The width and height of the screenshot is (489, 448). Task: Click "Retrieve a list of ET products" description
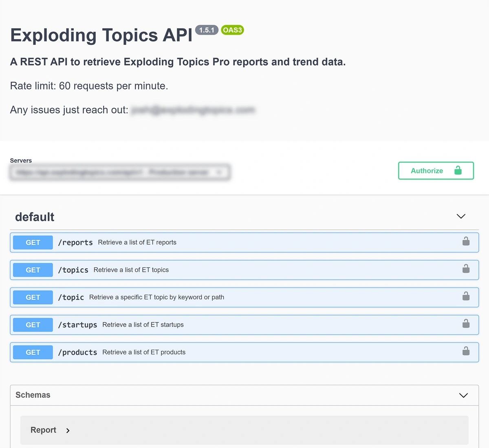pyautogui.click(x=144, y=352)
